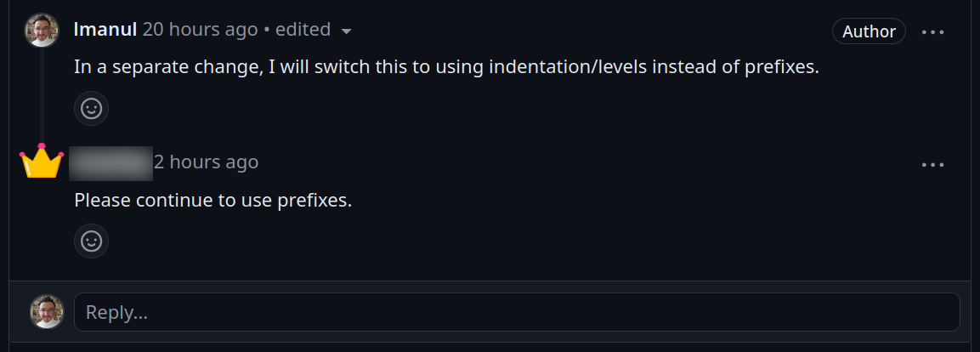
Task: Click the Author badge
Action: click(x=869, y=31)
